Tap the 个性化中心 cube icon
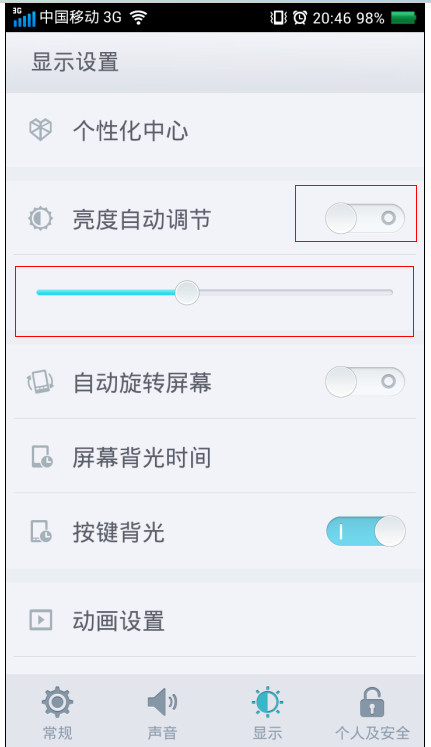The width and height of the screenshot is (431, 747). (40, 130)
